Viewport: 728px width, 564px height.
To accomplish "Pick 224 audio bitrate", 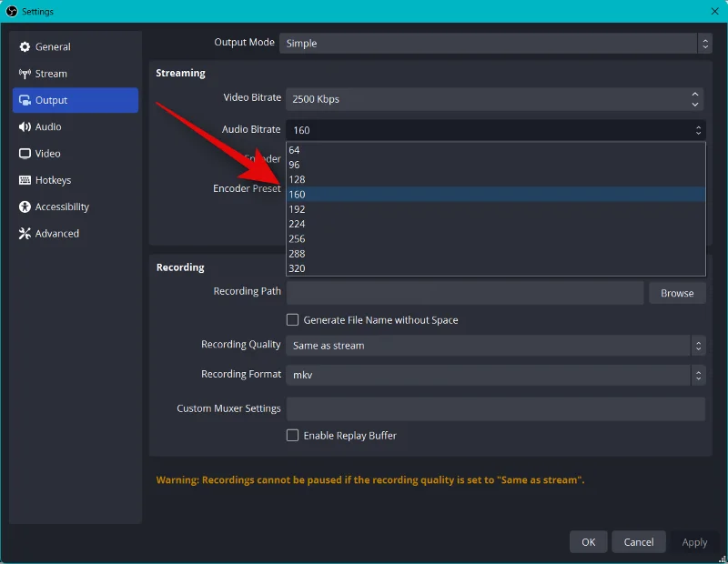I will (x=495, y=224).
